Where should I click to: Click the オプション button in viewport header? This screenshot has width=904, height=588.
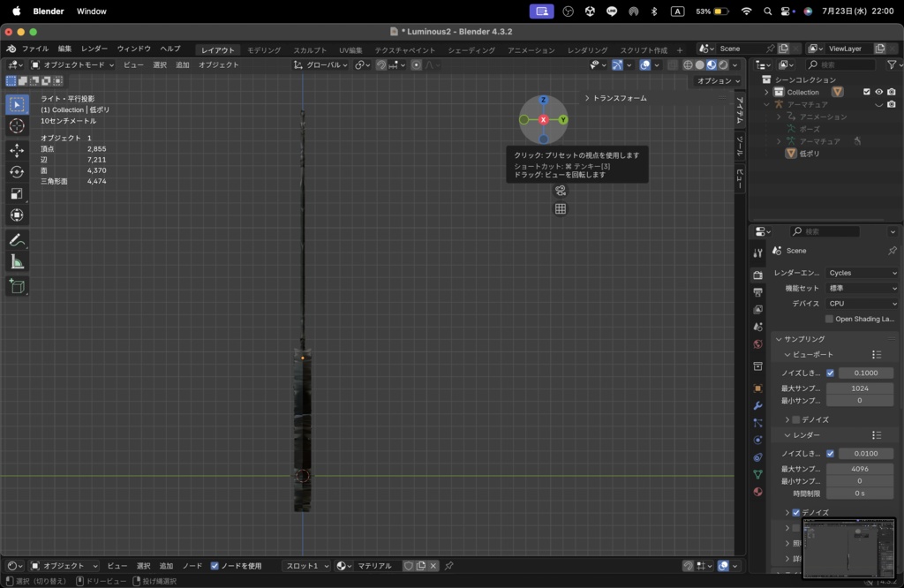pyautogui.click(x=718, y=81)
